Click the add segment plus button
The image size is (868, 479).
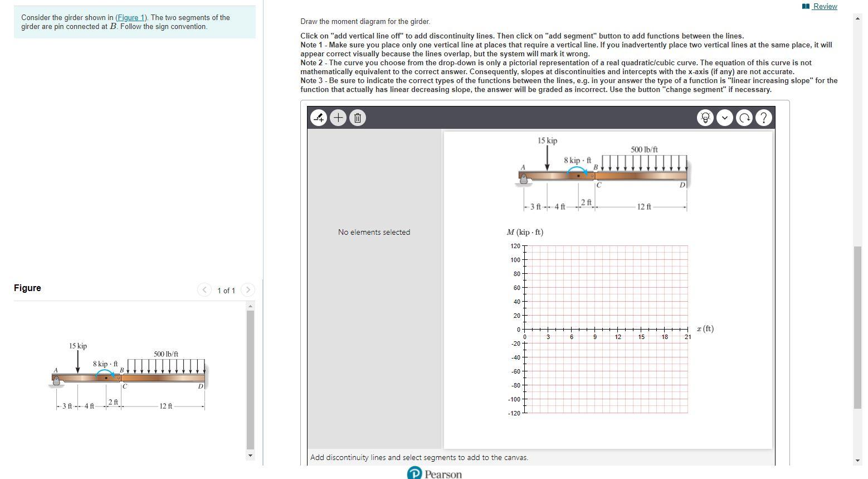338,118
